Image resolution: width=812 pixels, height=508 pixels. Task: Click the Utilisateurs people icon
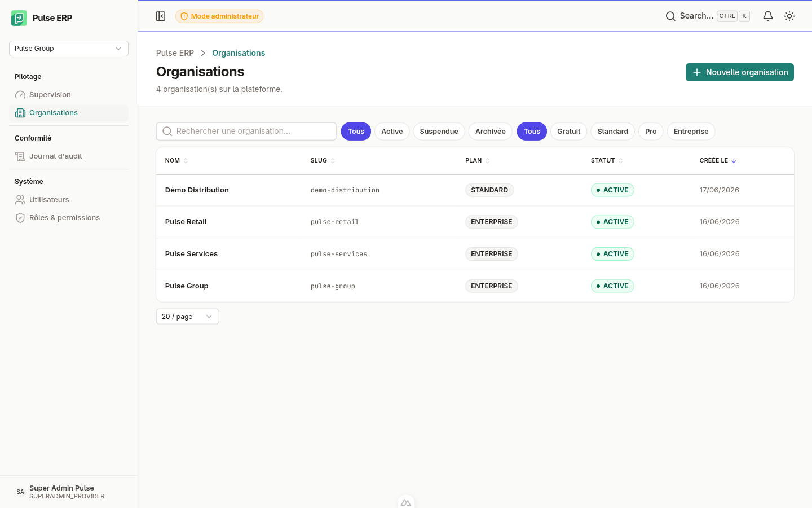[x=20, y=200]
